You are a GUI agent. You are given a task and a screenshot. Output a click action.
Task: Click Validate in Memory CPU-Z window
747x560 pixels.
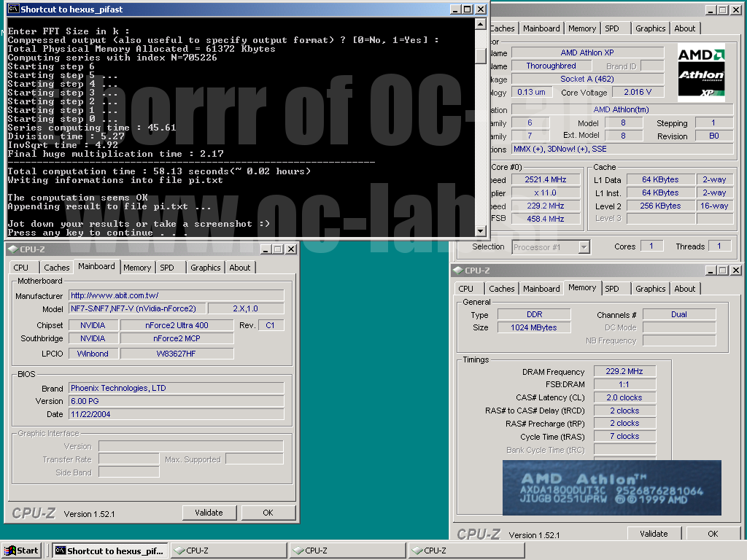(x=654, y=533)
